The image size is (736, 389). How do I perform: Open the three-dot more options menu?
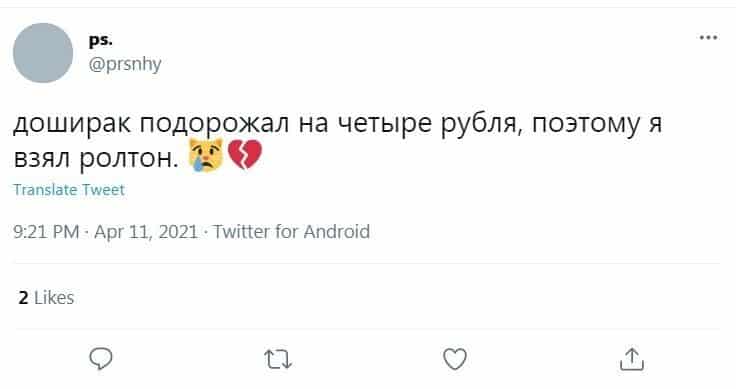pyautogui.click(x=708, y=38)
